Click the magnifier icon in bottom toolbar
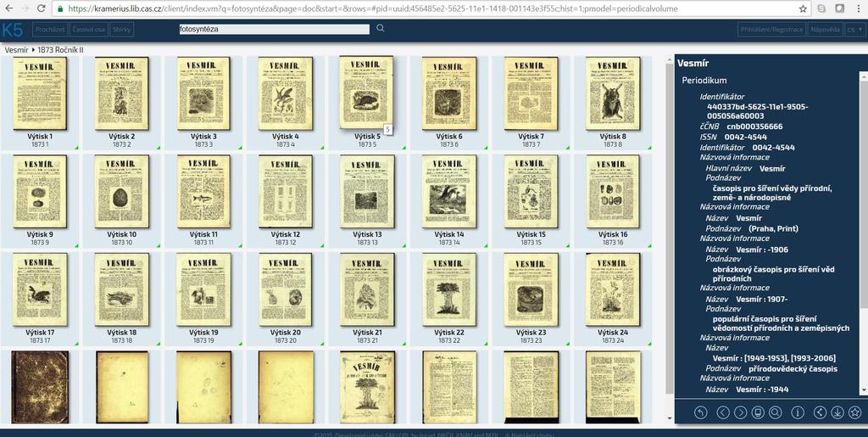Viewport: 868px width, 437px height. [775, 412]
